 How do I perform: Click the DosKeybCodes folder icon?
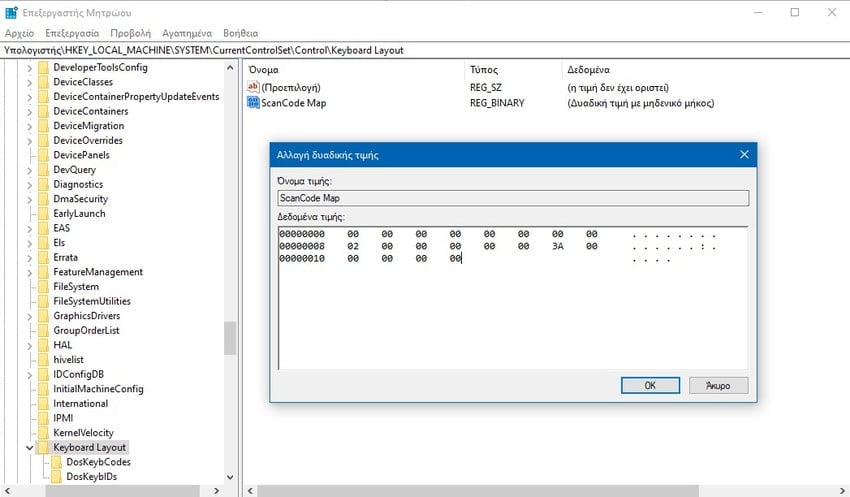[x=56, y=462]
